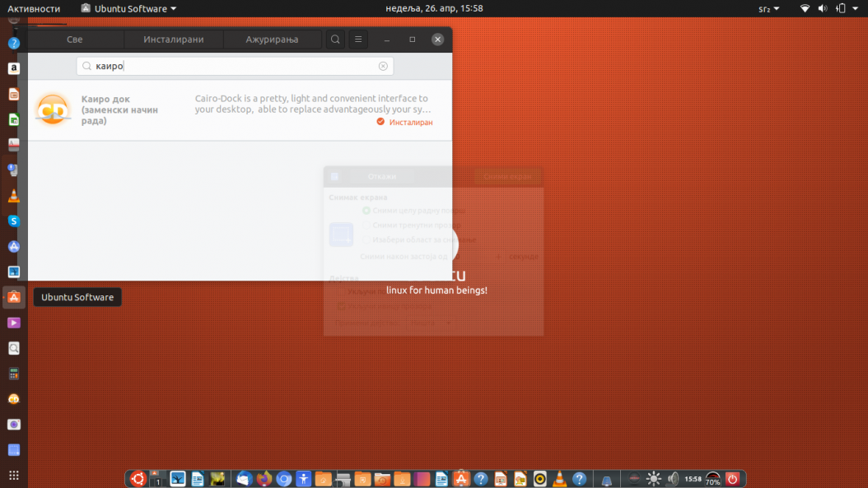The image size is (868, 488).
Task: Show Applications grid at dock bottom
Action: (14, 476)
